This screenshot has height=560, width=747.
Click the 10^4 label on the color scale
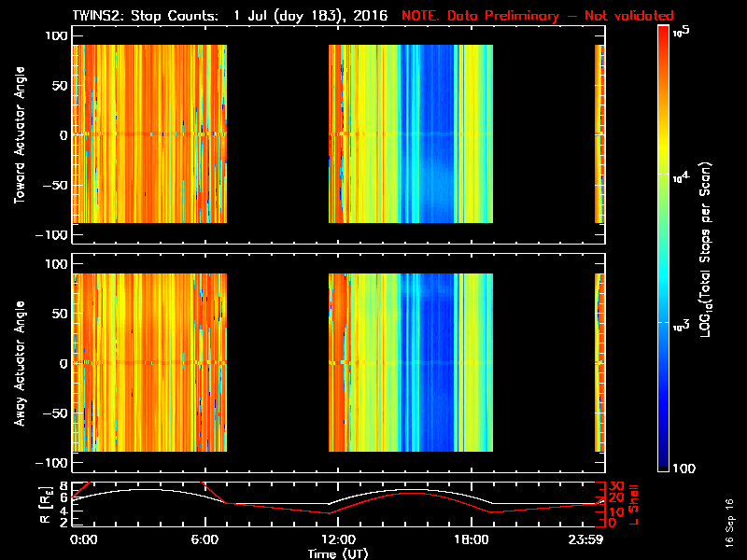[x=682, y=177]
